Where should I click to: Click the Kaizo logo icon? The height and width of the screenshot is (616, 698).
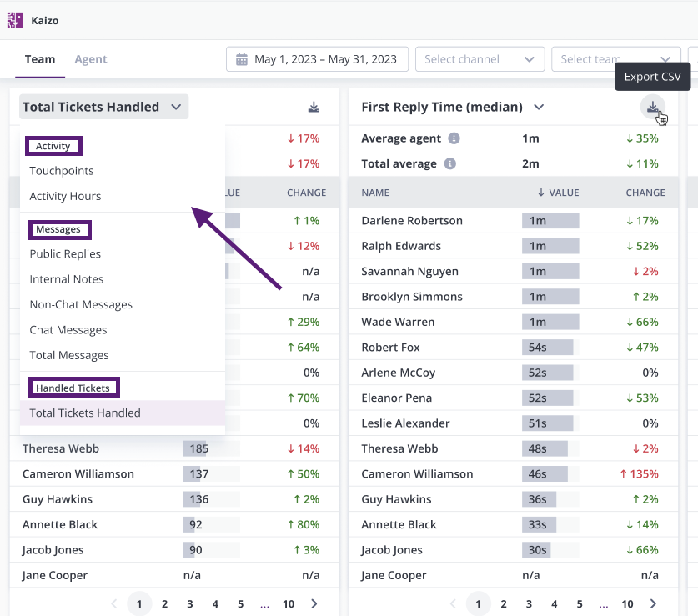click(x=15, y=21)
